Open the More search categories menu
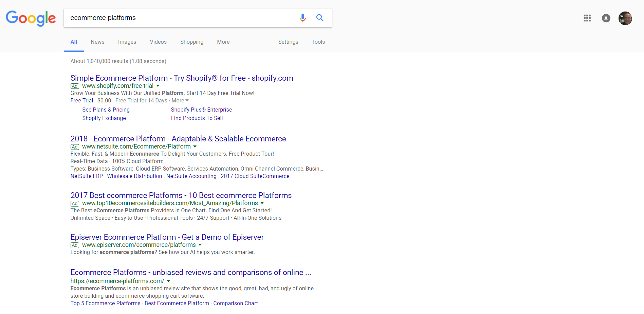 [223, 42]
